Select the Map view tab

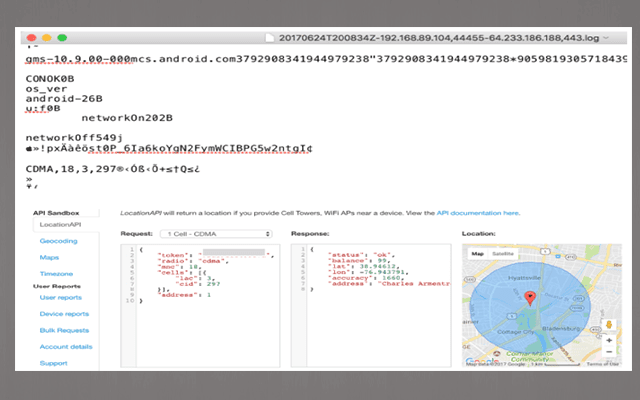pyautogui.click(x=478, y=254)
